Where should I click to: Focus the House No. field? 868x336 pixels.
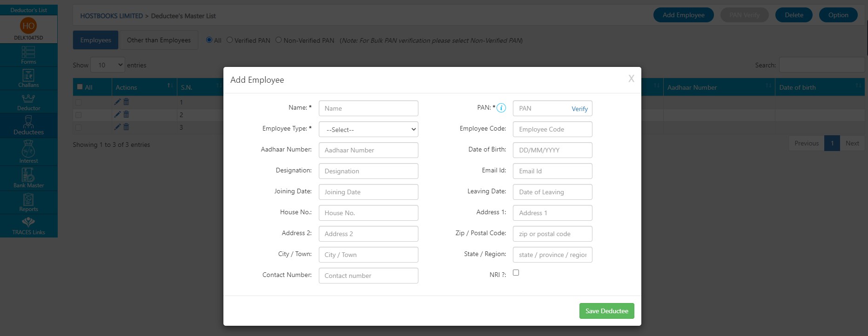368,213
